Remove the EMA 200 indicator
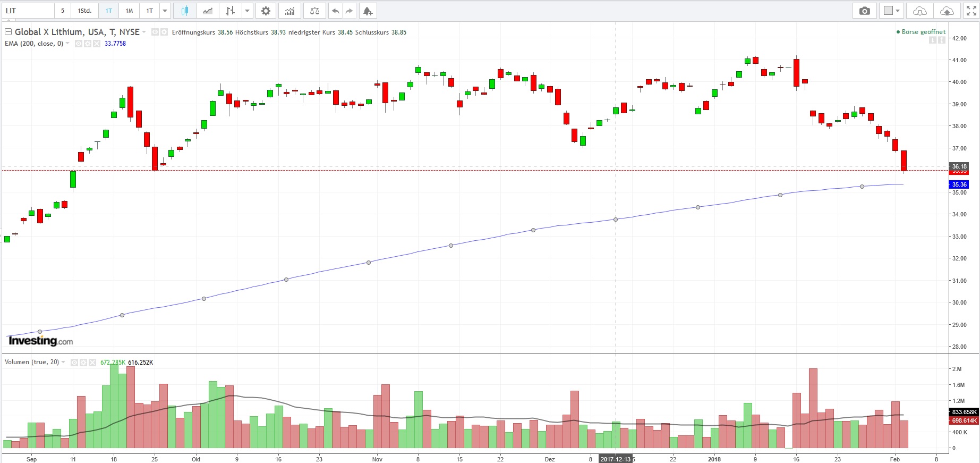 tap(97, 44)
